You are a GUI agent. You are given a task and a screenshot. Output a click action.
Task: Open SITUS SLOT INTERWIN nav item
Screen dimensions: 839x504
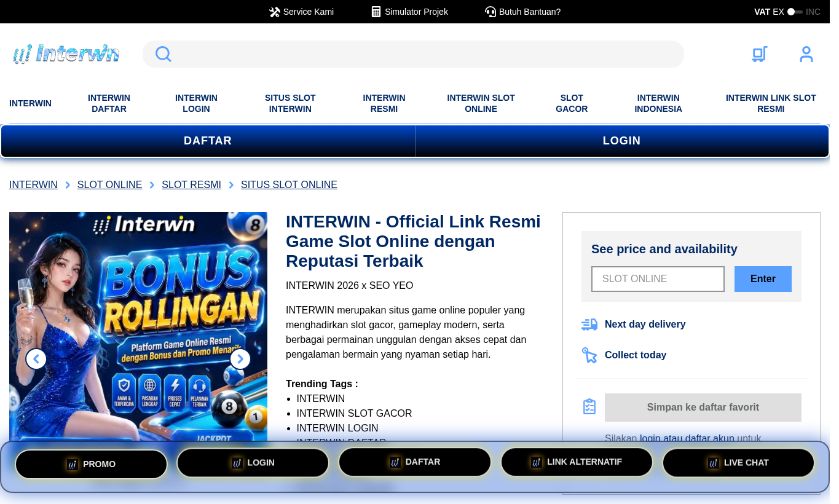(290, 103)
